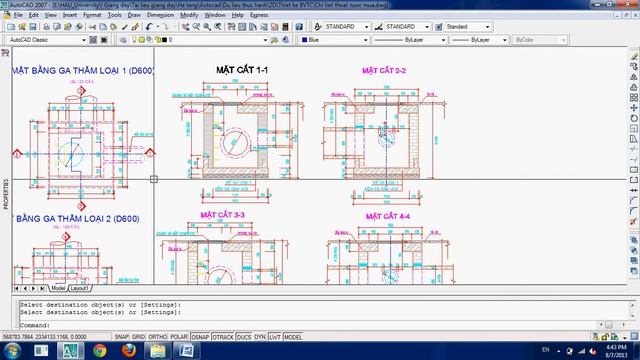Activate the Zoom Realtime tool
Screen dimensions: 640x360
196,27
